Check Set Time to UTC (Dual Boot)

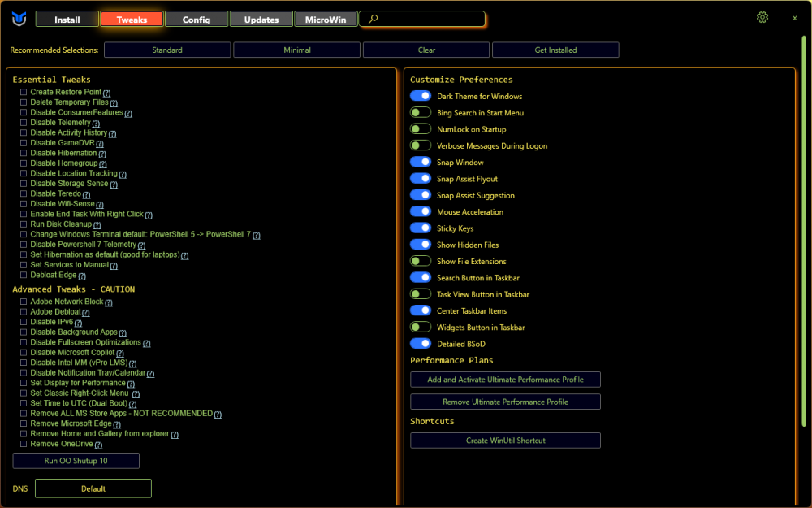pyautogui.click(x=24, y=403)
